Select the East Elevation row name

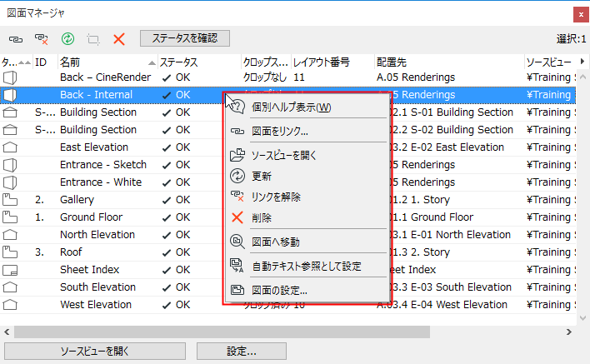94,147
